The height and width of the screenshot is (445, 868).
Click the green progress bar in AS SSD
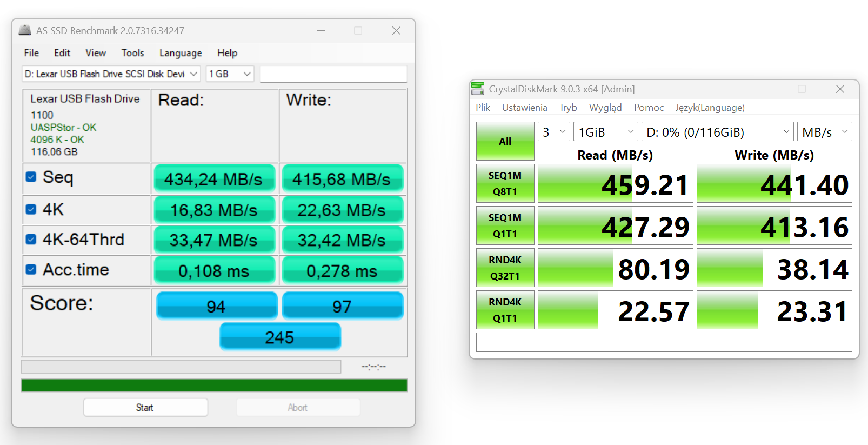pyautogui.click(x=214, y=385)
